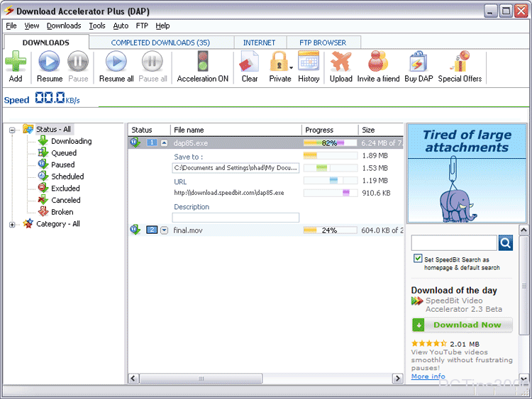
Task: Open SpeedBit Video Accelerator 2.3 Beta link
Action: coord(463,305)
